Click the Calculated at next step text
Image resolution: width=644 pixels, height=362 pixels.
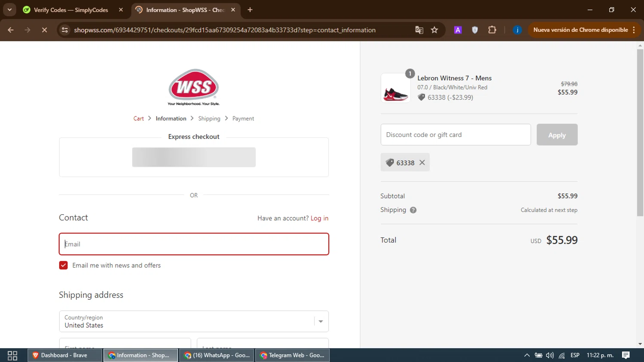[x=549, y=210]
